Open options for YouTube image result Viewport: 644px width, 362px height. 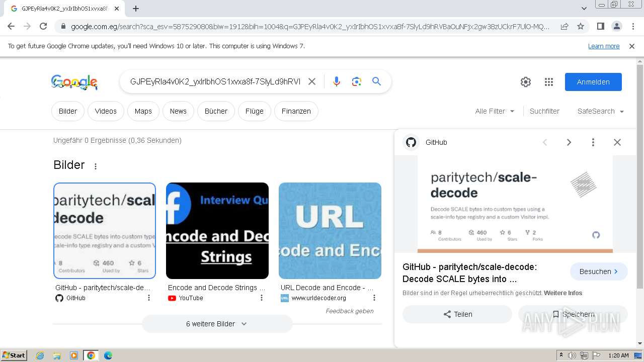(x=262, y=298)
